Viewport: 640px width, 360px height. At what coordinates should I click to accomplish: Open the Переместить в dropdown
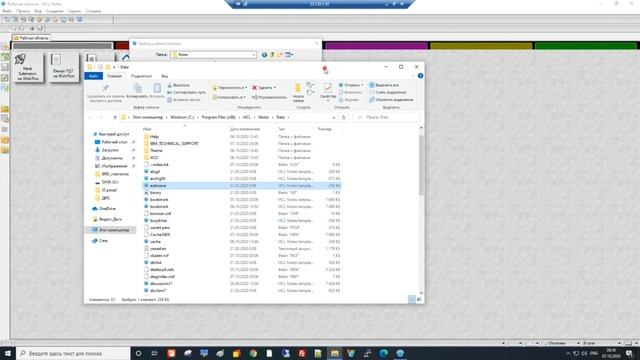[x=229, y=88]
